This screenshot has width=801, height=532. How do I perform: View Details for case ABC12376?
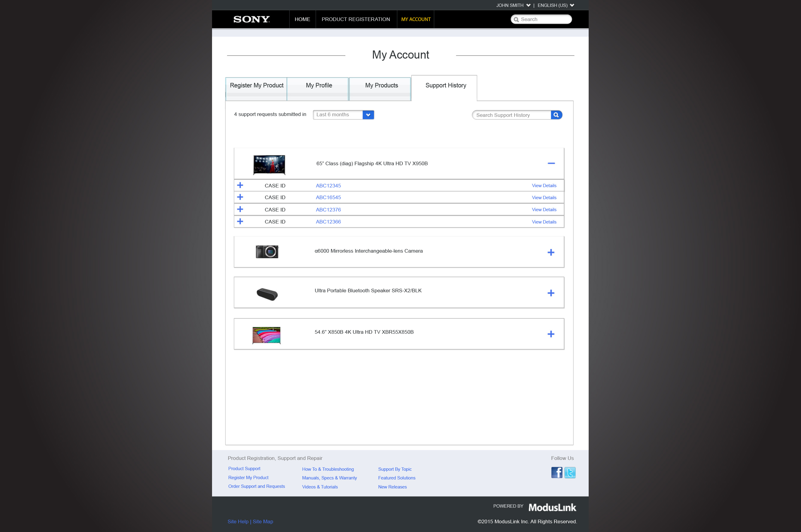point(544,210)
